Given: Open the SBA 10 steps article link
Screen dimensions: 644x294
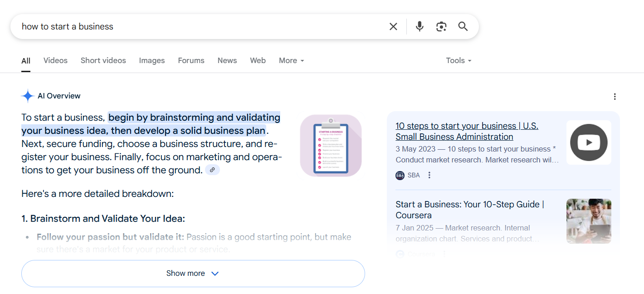Looking at the screenshot, I should point(466,131).
